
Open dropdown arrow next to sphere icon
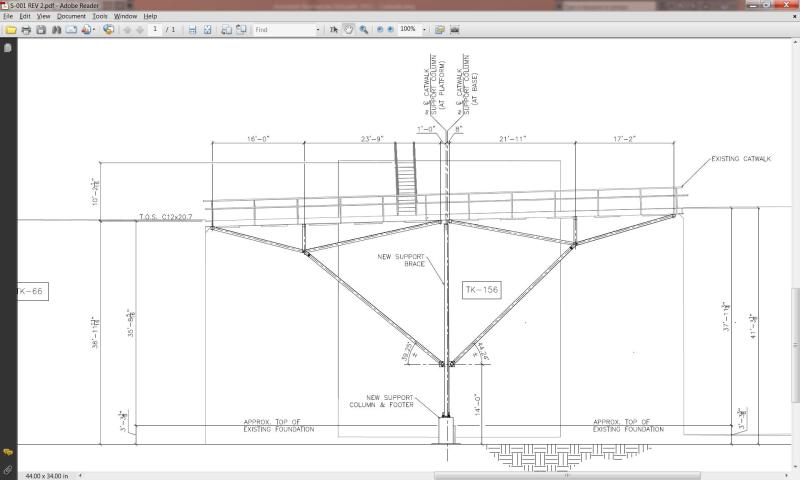point(94,30)
